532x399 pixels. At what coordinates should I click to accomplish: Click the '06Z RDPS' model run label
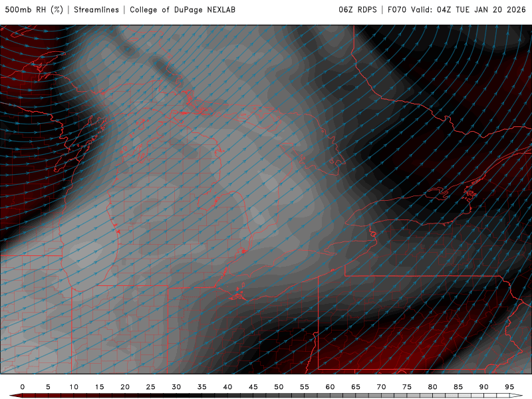358,10
